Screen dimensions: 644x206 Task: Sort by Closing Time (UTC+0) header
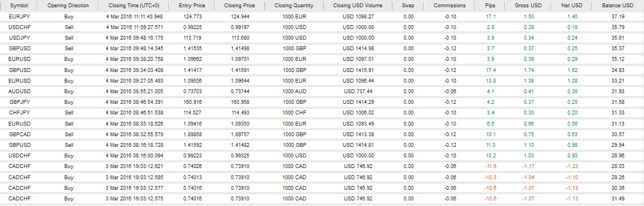134,6
